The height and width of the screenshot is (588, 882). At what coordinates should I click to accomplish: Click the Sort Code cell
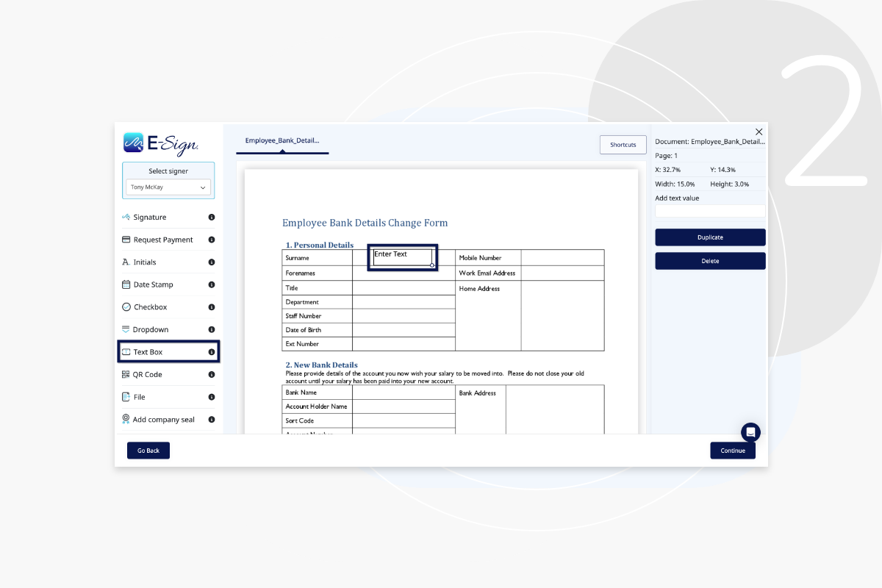pyautogui.click(x=317, y=421)
